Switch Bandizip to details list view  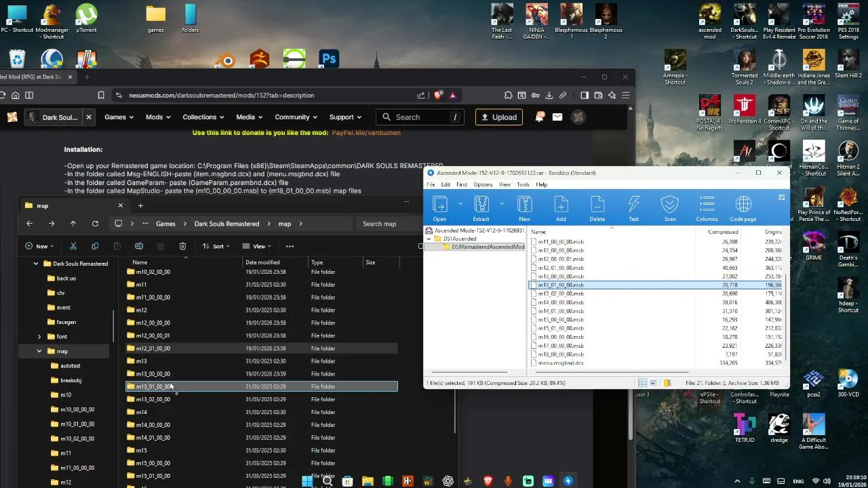click(642, 383)
